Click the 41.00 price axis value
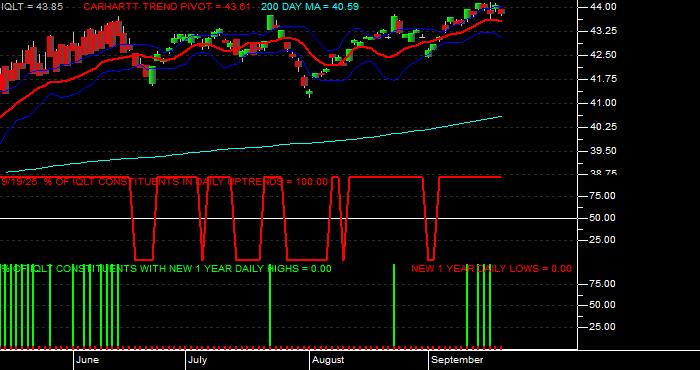The height and width of the screenshot is (370, 700). click(604, 103)
